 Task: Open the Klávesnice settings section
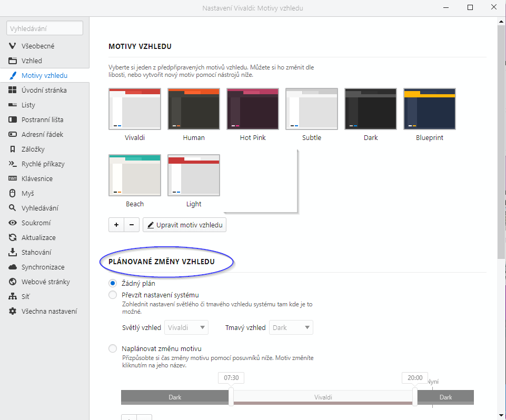pyautogui.click(x=45, y=178)
